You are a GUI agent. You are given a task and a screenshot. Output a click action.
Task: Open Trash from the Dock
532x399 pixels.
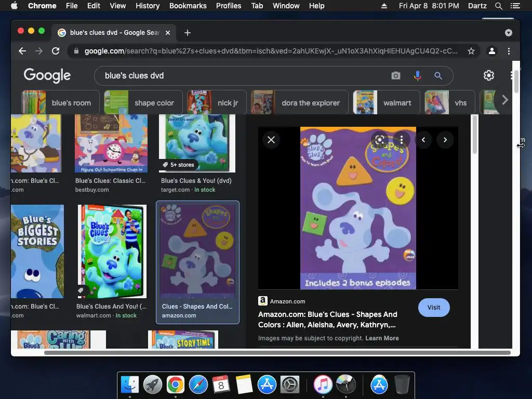pos(402,384)
